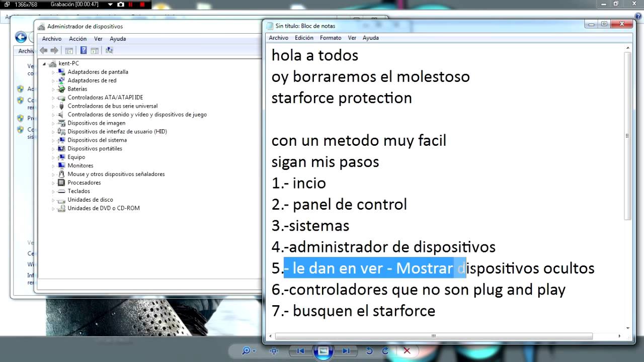The image size is (644, 362).
Task: Click the resolution icon beside 1366x768
Action: (x=7, y=4)
